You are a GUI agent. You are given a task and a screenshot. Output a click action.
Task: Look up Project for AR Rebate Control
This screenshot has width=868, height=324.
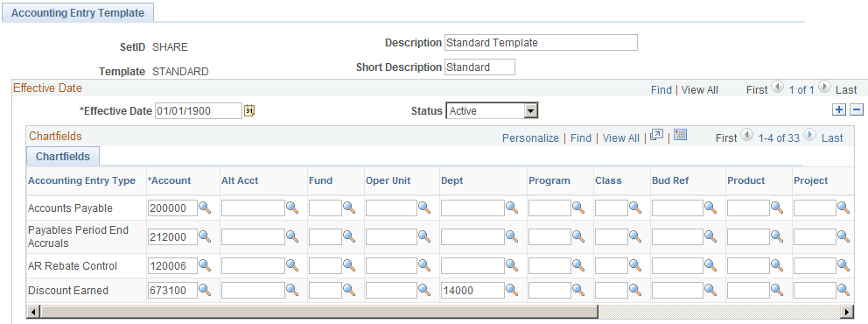843,265
